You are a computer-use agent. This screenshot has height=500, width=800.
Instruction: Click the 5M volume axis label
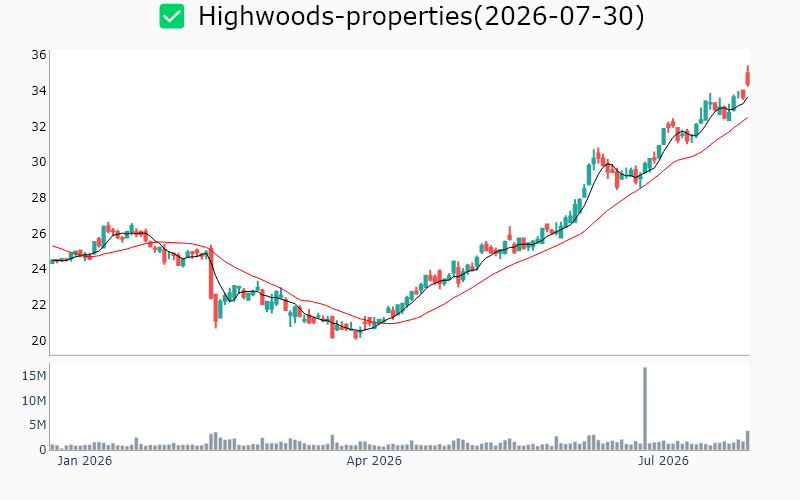pyautogui.click(x=37, y=424)
